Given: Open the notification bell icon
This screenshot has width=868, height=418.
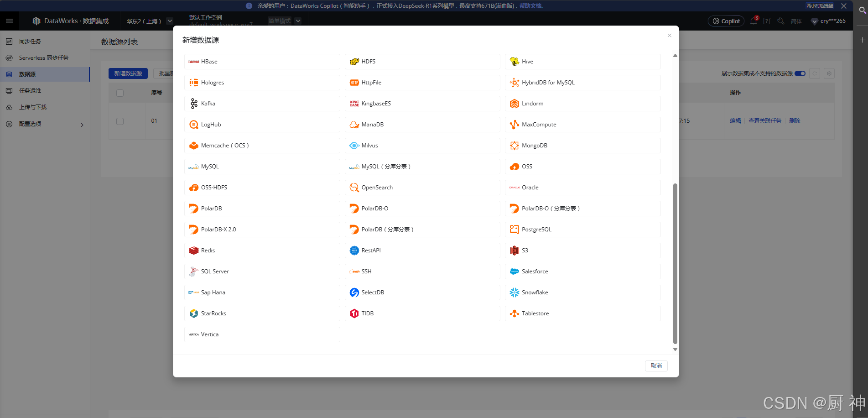Looking at the screenshot, I should click(754, 21).
